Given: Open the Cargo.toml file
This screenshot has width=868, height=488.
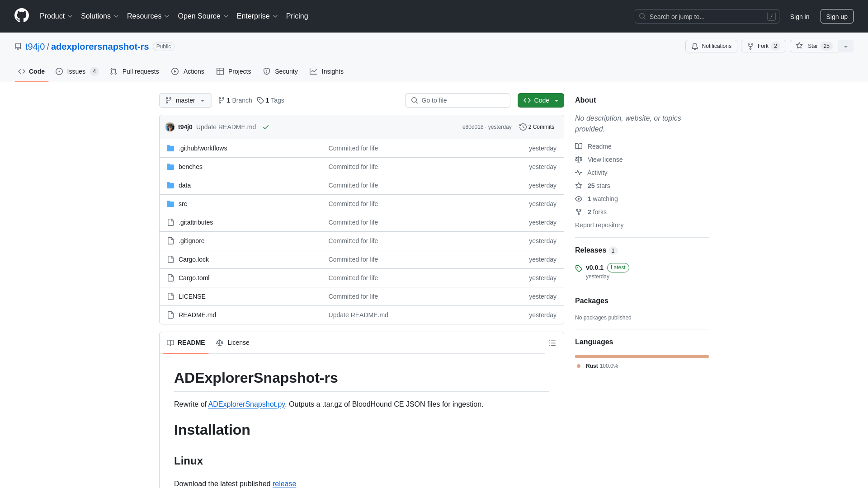Looking at the screenshot, I should click(x=194, y=278).
